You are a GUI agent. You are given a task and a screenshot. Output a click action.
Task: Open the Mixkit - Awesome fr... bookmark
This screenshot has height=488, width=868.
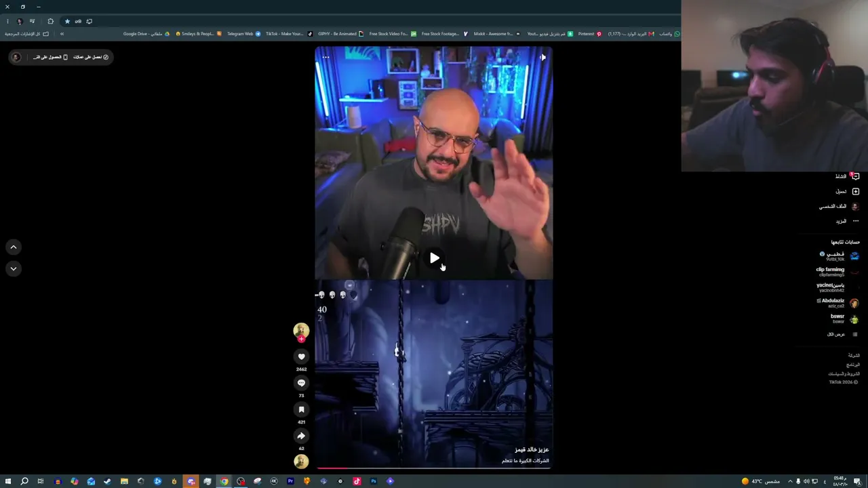click(x=496, y=34)
